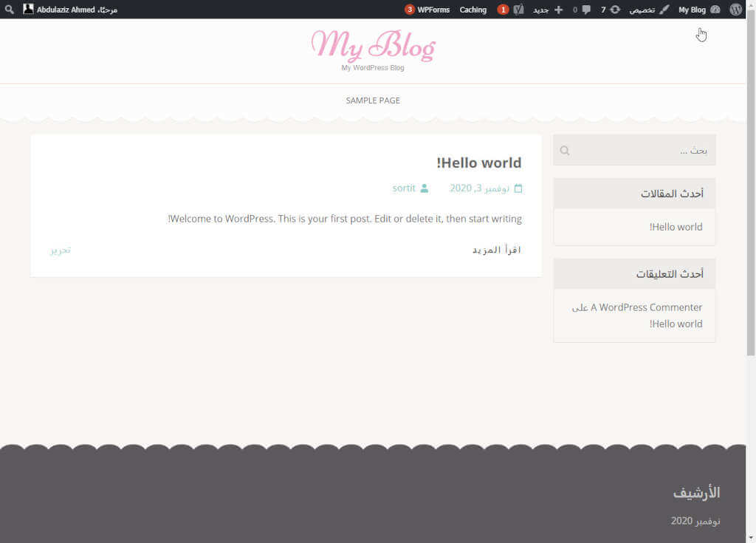Open the نوفمبر 2020 archive link

tap(695, 521)
